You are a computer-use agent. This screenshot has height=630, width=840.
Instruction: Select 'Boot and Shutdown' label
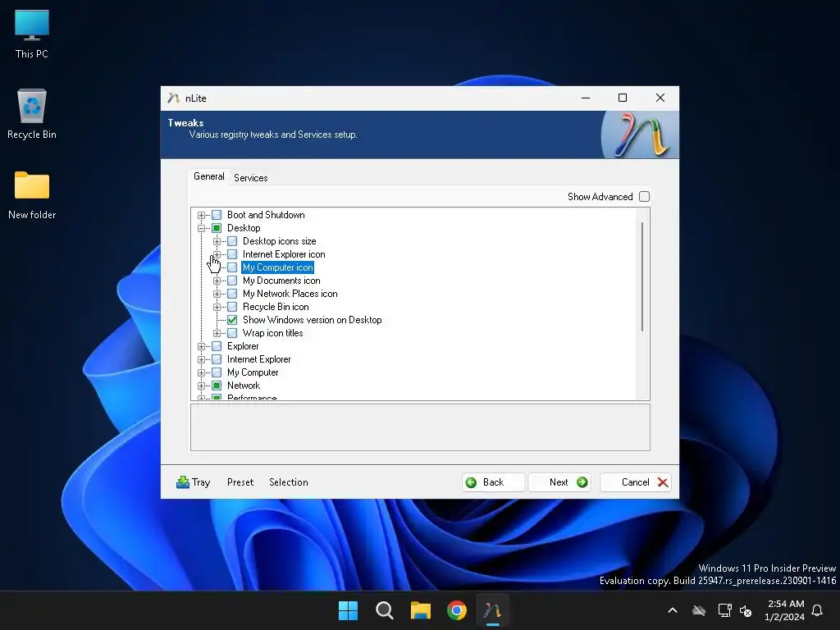266,215
